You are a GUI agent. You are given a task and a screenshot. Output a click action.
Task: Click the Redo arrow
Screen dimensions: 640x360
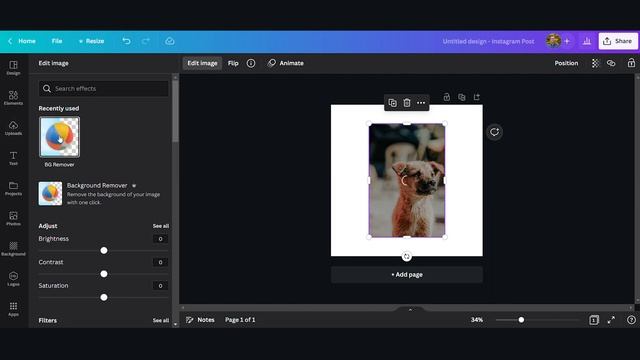(146, 41)
